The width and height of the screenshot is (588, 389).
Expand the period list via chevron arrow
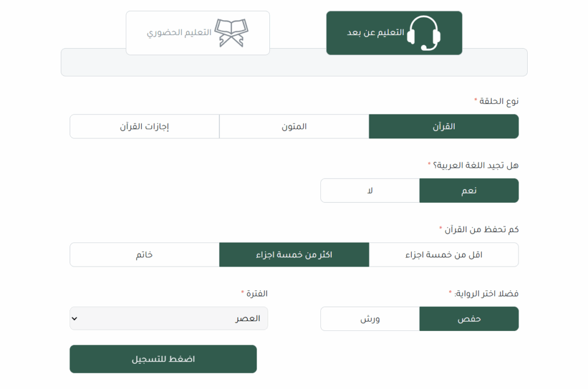74,318
